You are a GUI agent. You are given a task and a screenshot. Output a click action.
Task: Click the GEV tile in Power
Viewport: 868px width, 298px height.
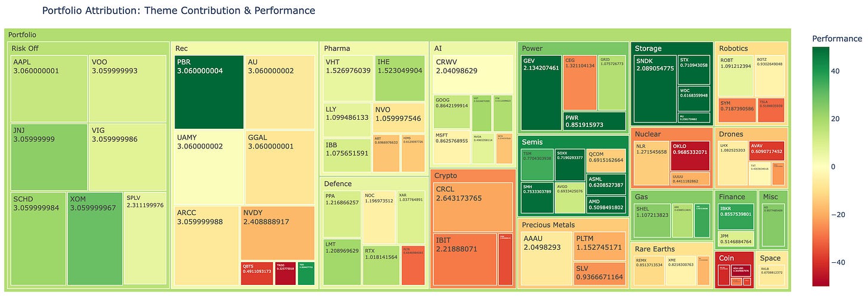[x=541, y=93]
